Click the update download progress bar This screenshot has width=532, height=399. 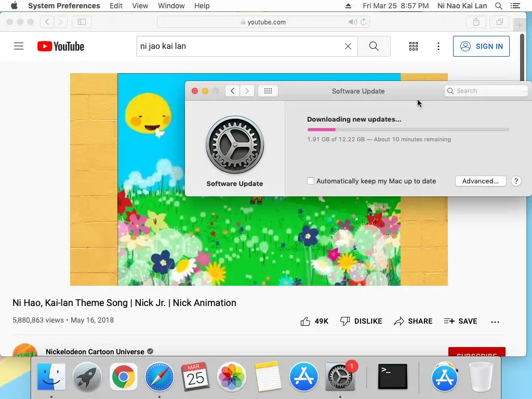pos(408,129)
